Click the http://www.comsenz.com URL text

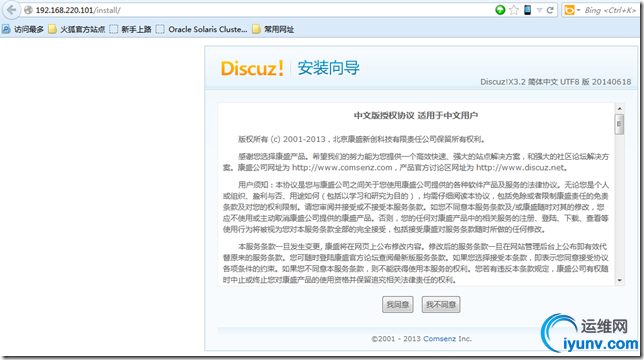click(342, 167)
